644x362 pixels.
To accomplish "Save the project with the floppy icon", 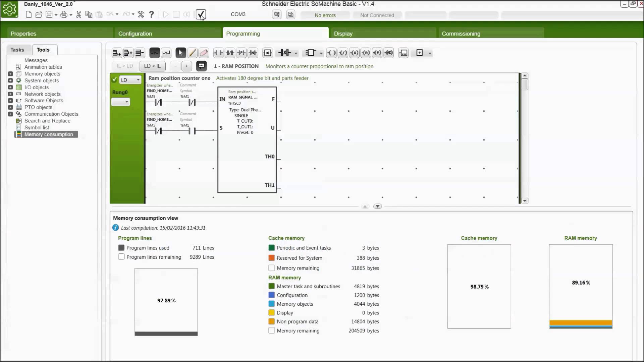I will [49, 14].
